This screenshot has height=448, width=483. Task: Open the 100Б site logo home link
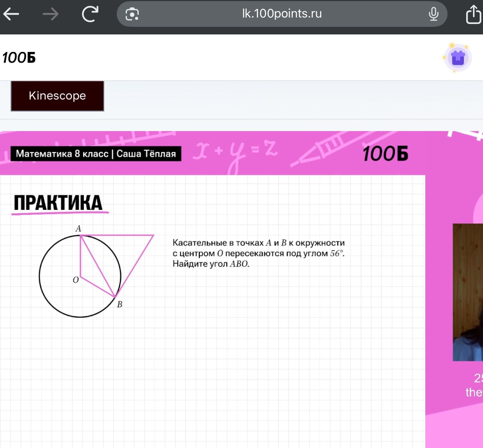coord(19,58)
